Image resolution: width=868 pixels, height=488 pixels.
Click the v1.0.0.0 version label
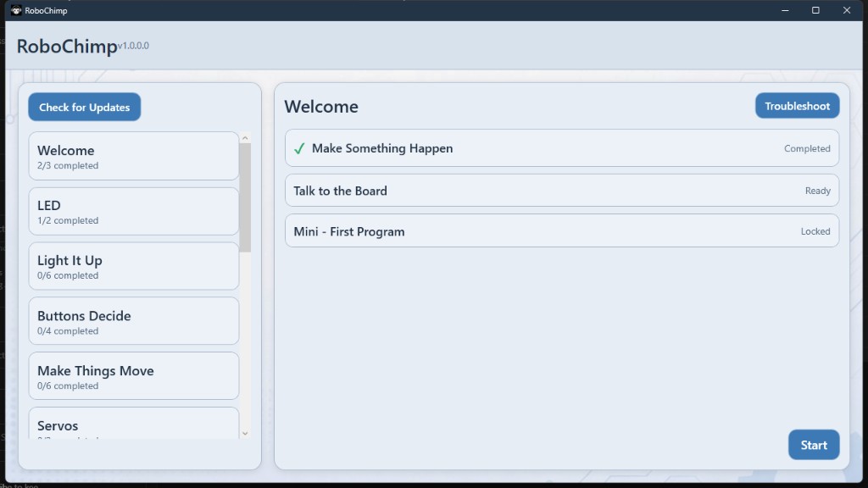pos(133,46)
